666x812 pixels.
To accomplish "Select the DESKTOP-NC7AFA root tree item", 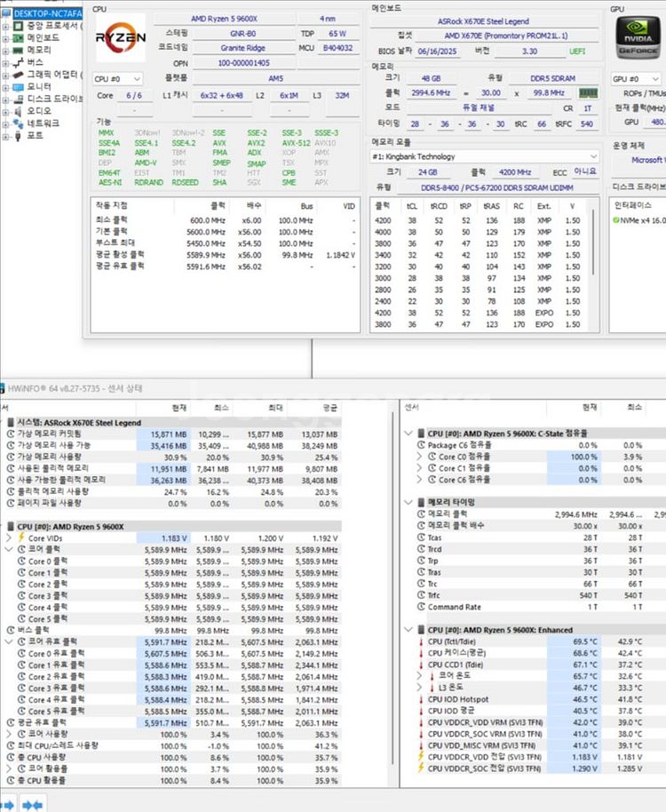I will (48, 13).
